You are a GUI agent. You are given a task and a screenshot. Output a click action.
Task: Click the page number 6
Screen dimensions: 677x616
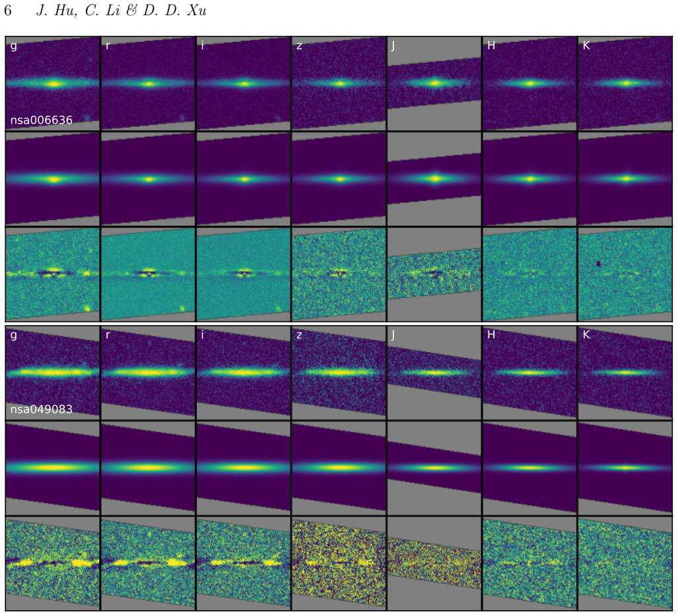tap(7, 11)
